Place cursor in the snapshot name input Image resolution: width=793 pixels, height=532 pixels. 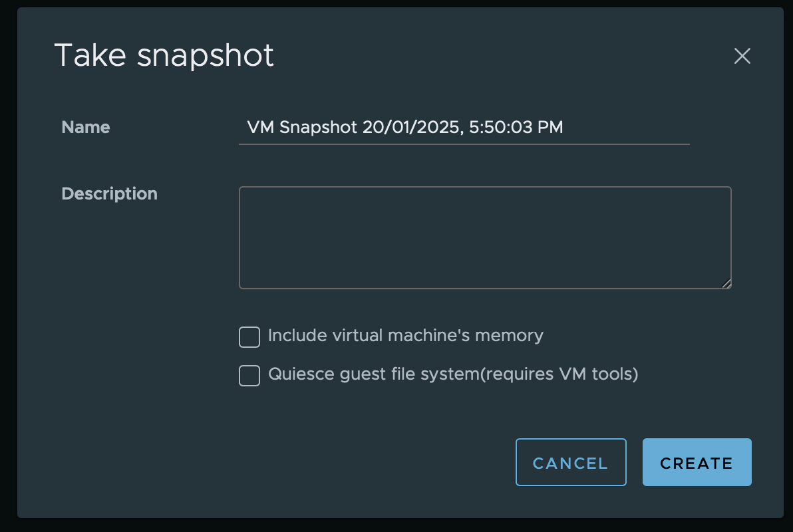pyautogui.click(x=464, y=128)
